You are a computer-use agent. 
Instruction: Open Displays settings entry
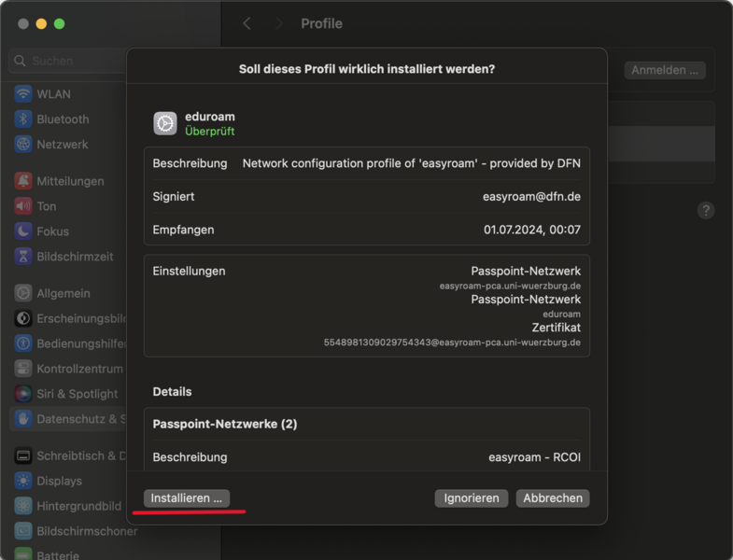tap(59, 481)
